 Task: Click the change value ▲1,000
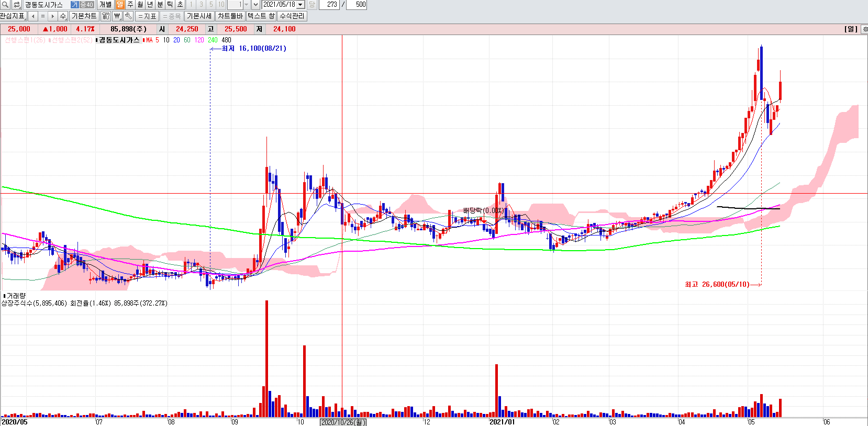click(x=55, y=29)
